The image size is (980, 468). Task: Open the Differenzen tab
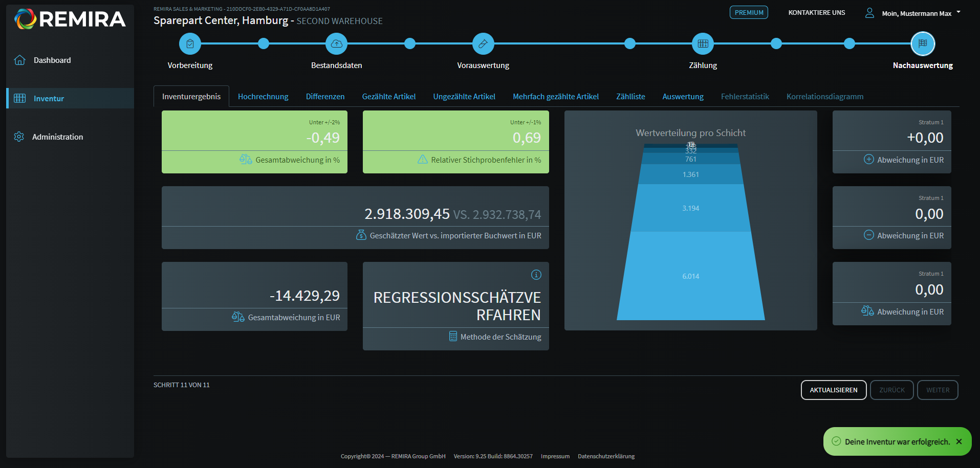point(325,97)
